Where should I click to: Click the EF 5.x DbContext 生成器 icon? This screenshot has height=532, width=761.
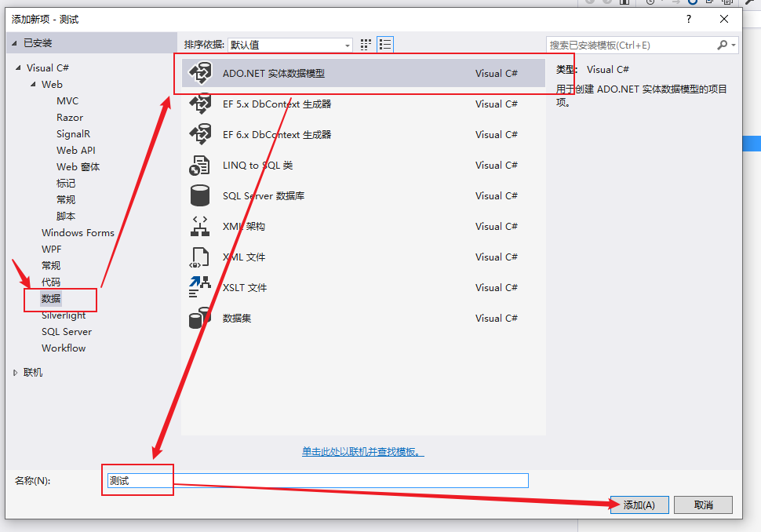pyautogui.click(x=200, y=104)
